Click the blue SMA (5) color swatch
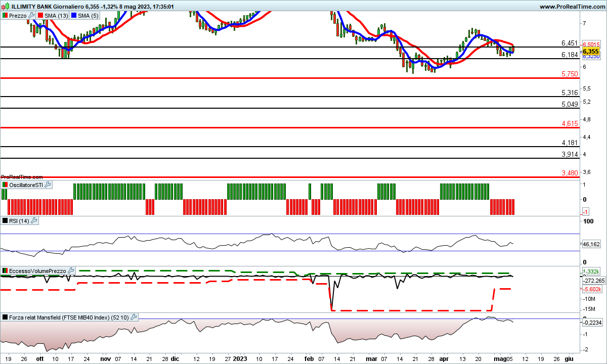The image size is (607, 364). pos(74,16)
